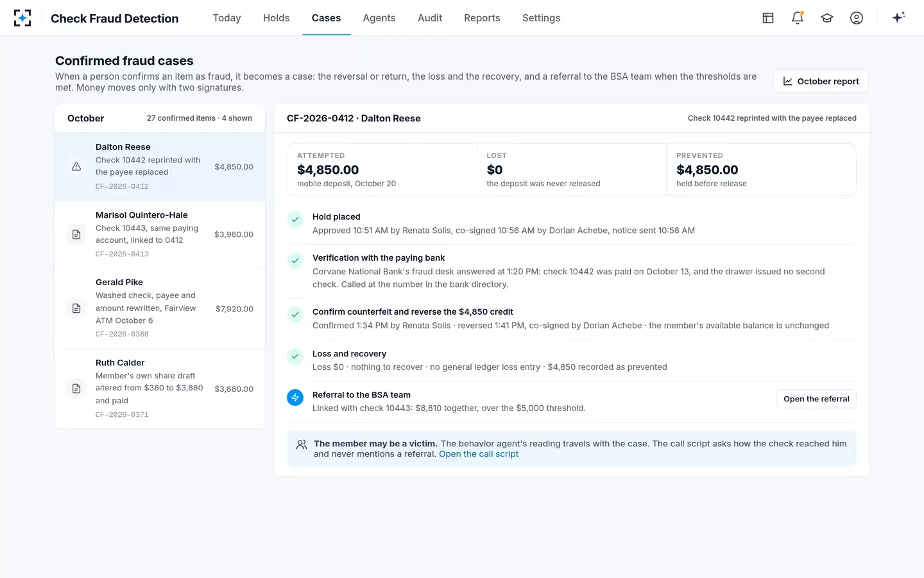The height and width of the screenshot is (578, 924).
Task: Click the $7,920.00 amount for Gerald Pike
Action: point(234,309)
